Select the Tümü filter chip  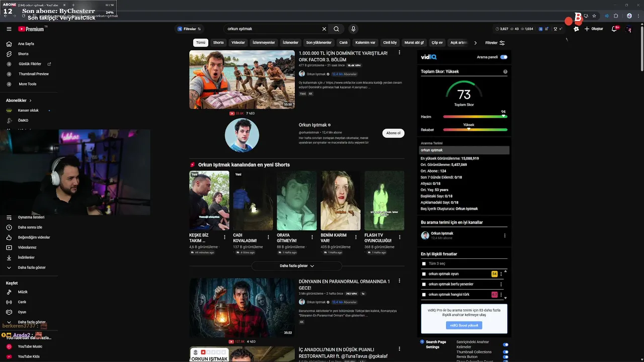click(x=201, y=43)
